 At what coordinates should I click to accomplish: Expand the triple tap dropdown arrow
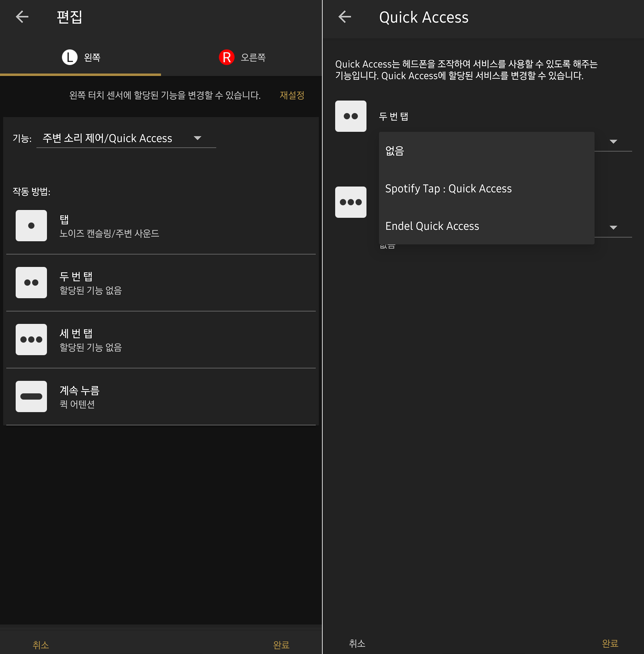point(613,227)
